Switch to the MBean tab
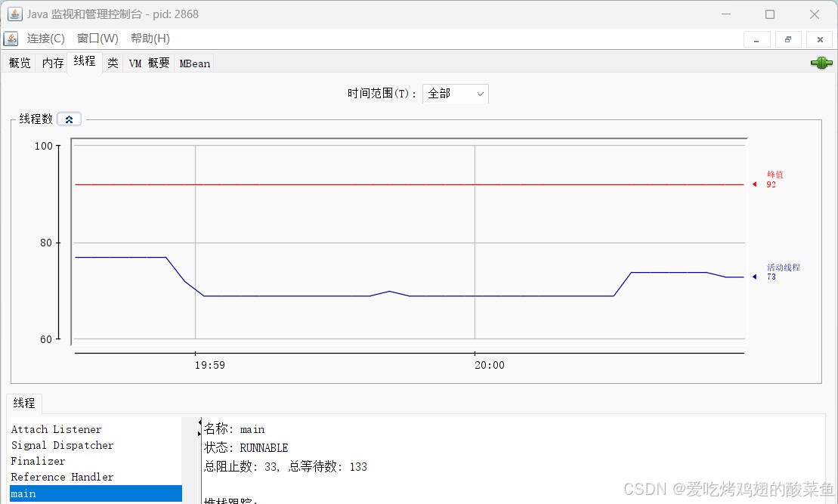Viewport: 838px width, 504px height. (x=194, y=63)
